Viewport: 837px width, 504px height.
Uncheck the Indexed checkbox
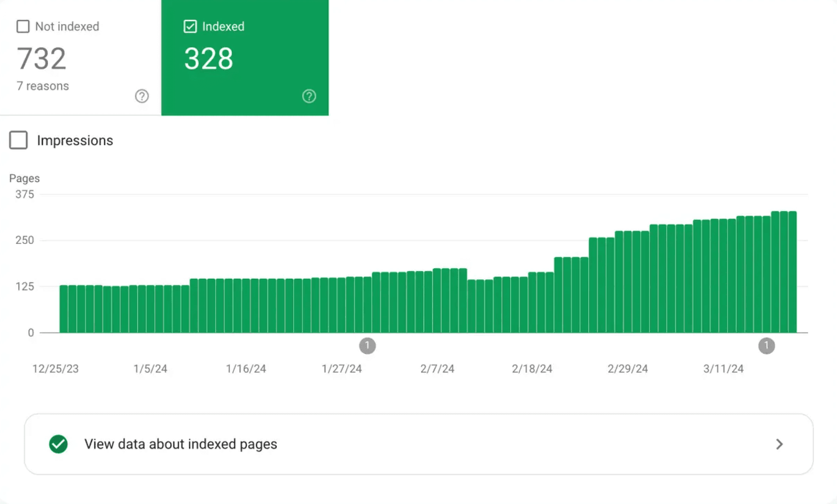[x=190, y=26]
